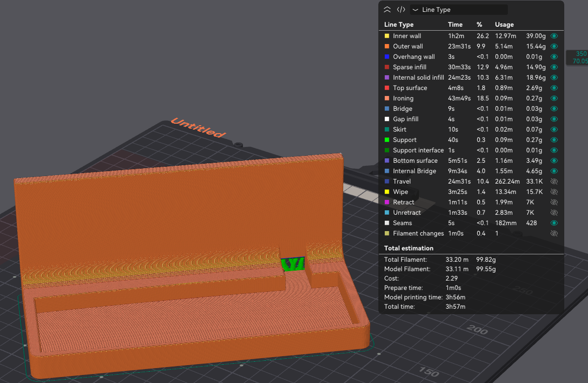Click the Usage column header

pyautogui.click(x=504, y=25)
